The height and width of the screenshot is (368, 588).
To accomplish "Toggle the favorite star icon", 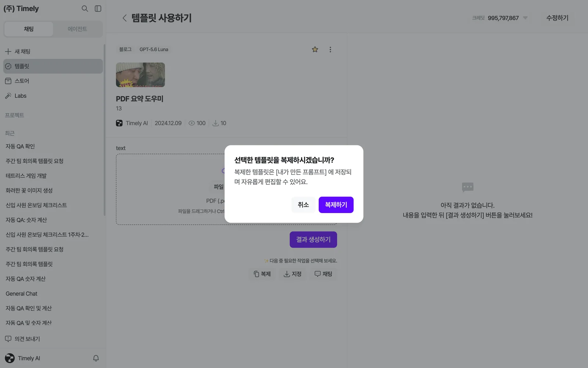I will 315,49.
